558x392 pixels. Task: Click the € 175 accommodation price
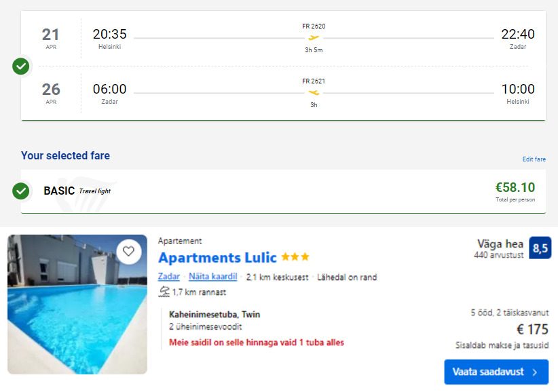point(532,329)
